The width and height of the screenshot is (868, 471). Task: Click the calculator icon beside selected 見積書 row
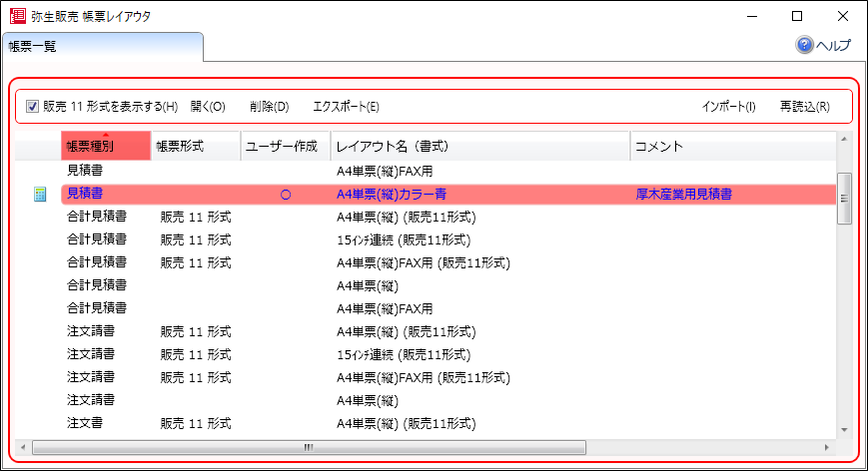[x=40, y=194]
